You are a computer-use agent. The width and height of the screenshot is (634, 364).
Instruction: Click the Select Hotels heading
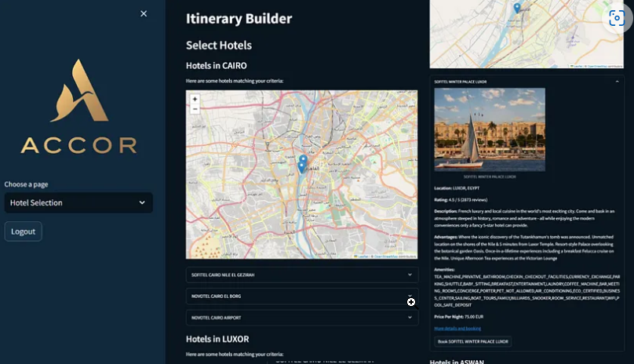tap(219, 45)
